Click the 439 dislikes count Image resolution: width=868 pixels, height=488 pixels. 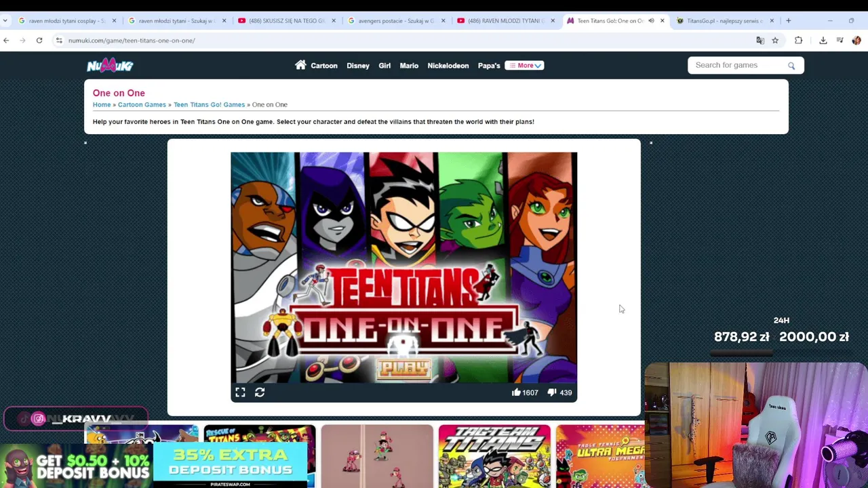pos(566,392)
